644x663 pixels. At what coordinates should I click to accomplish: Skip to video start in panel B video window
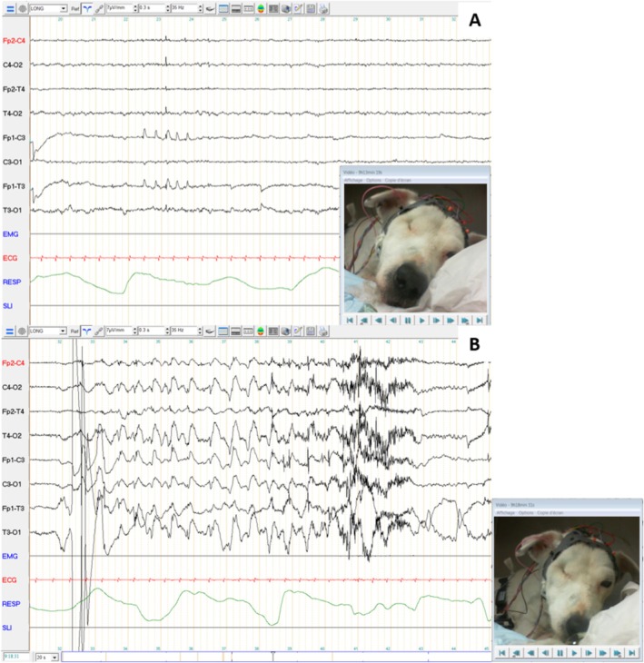tap(502, 653)
